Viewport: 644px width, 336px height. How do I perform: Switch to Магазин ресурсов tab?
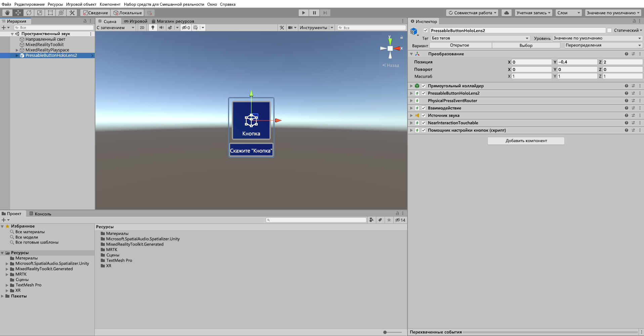point(173,21)
